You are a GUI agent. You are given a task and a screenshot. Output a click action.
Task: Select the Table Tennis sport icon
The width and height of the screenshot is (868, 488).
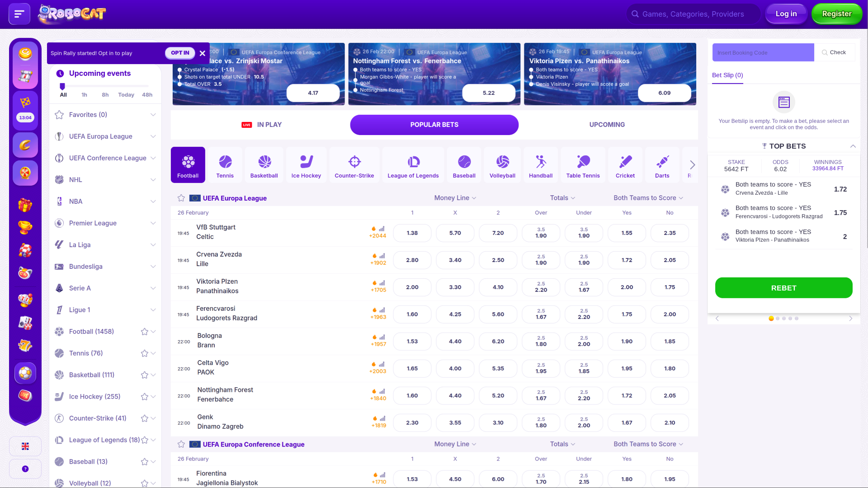pyautogui.click(x=583, y=165)
